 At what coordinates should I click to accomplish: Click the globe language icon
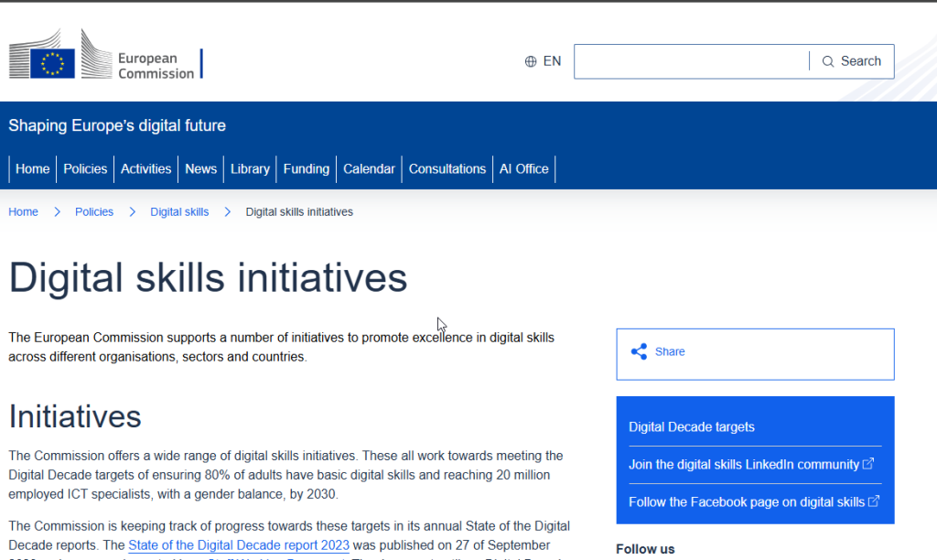coord(531,61)
